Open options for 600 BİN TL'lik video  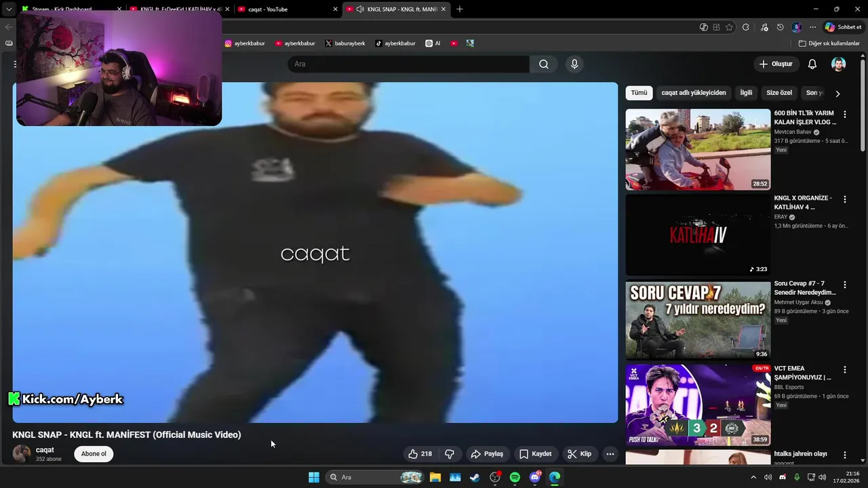(x=845, y=115)
